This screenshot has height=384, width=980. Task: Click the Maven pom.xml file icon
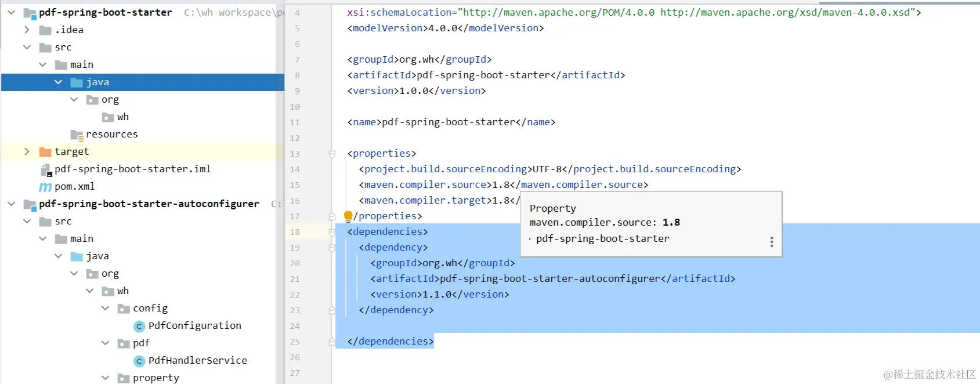[x=45, y=187]
